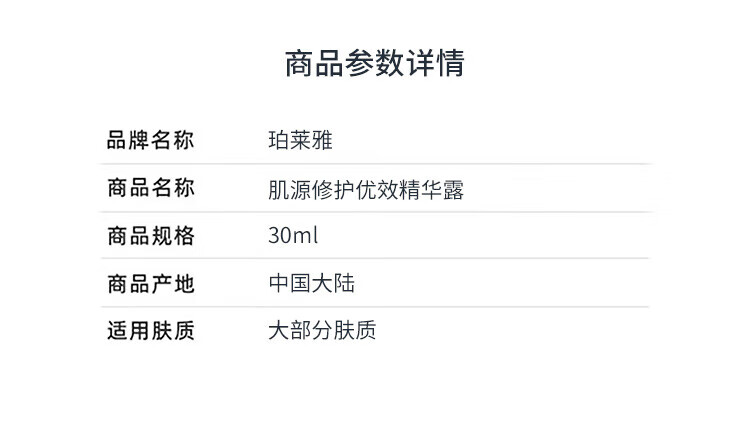Click the 商品参数详情 heading
This screenshot has width=750, height=421.
[x=374, y=64]
